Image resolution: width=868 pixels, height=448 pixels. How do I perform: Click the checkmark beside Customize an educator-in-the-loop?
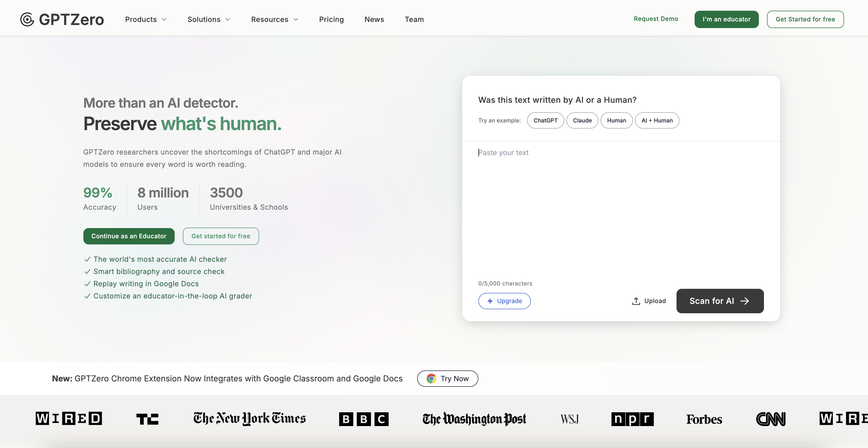[x=87, y=296]
